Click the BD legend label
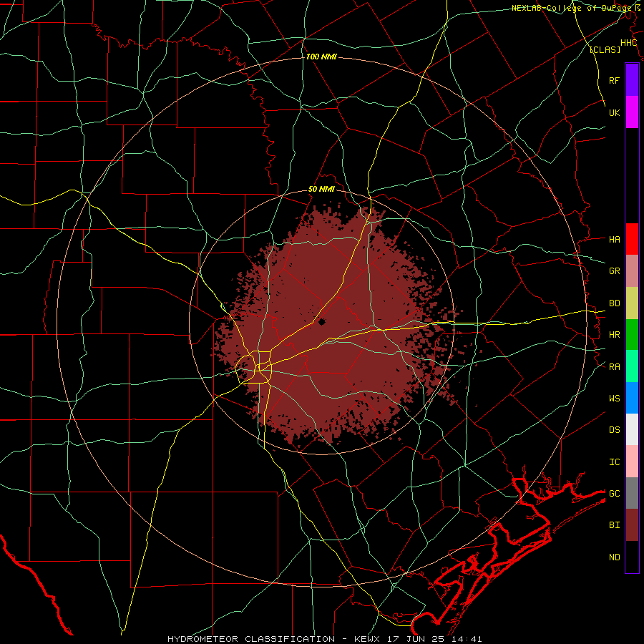Image resolution: width=644 pixels, height=644 pixels. click(x=614, y=303)
